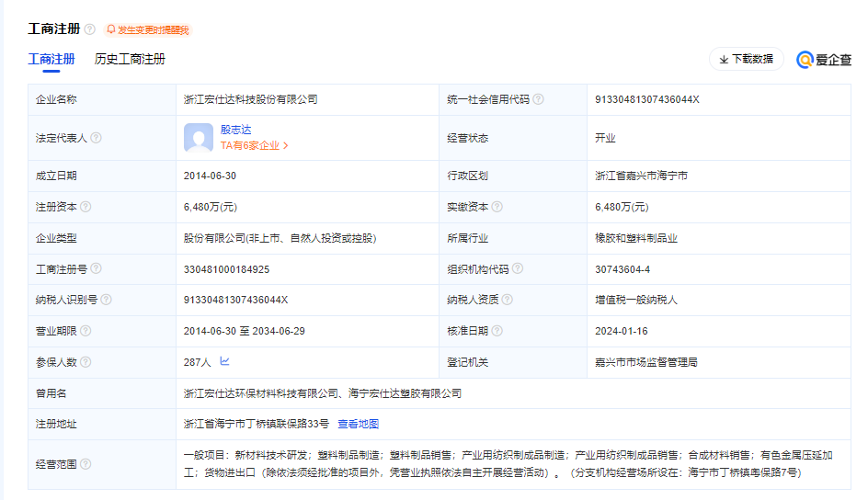Click former names text 浙江宏仕达环保材料科技有限公司
868x500 pixels.
point(261,393)
